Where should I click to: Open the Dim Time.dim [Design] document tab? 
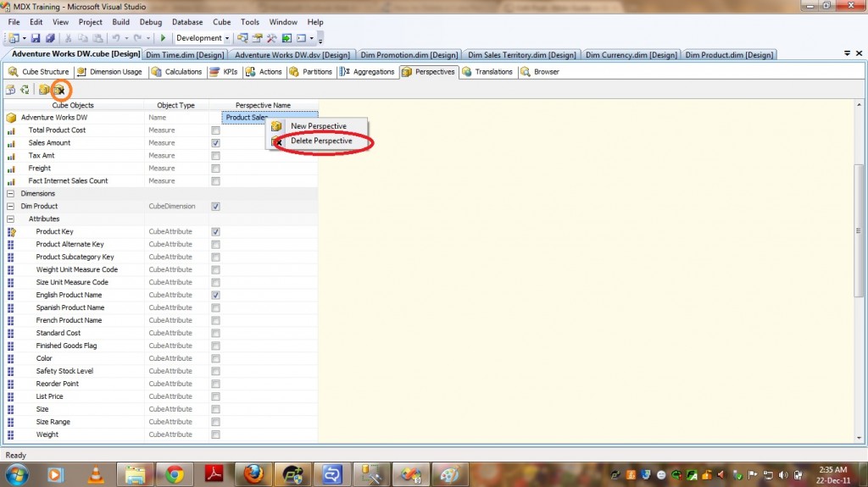click(185, 55)
